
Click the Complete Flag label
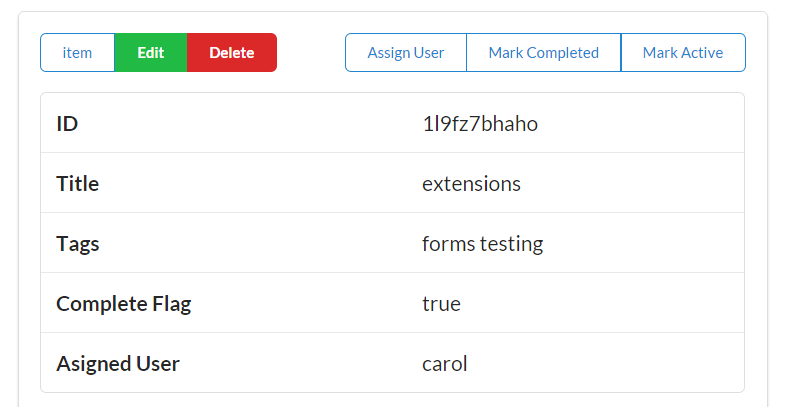[123, 304]
